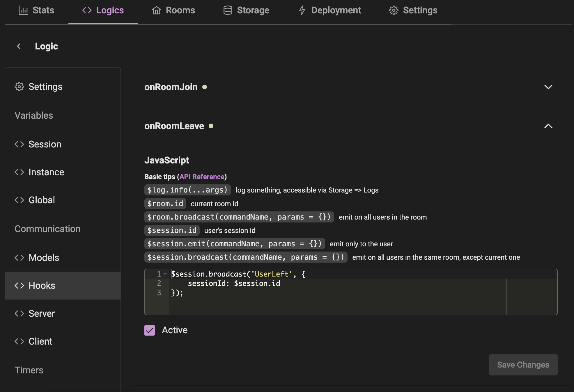Click the Storage database icon

point(228,10)
